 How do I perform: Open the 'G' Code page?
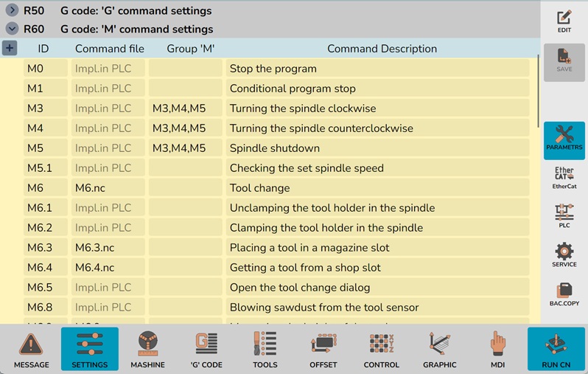pyautogui.click(x=206, y=350)
